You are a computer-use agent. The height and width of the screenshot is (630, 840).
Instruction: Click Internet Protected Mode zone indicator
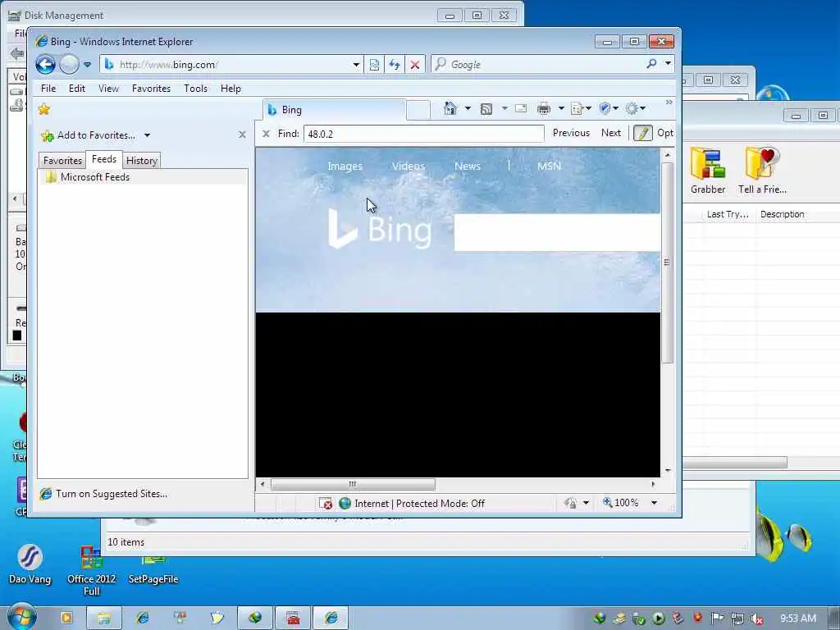pyautogui.click(x=412, y=504)
